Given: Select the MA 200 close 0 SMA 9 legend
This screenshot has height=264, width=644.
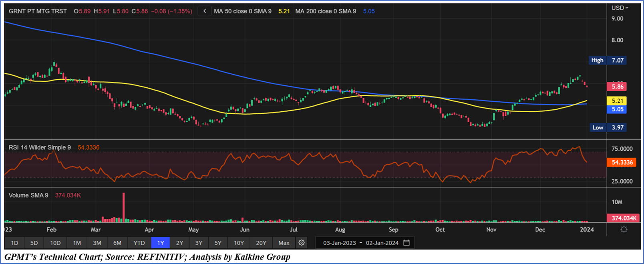Looking at the screenshot, I should (x=326, y=11).
